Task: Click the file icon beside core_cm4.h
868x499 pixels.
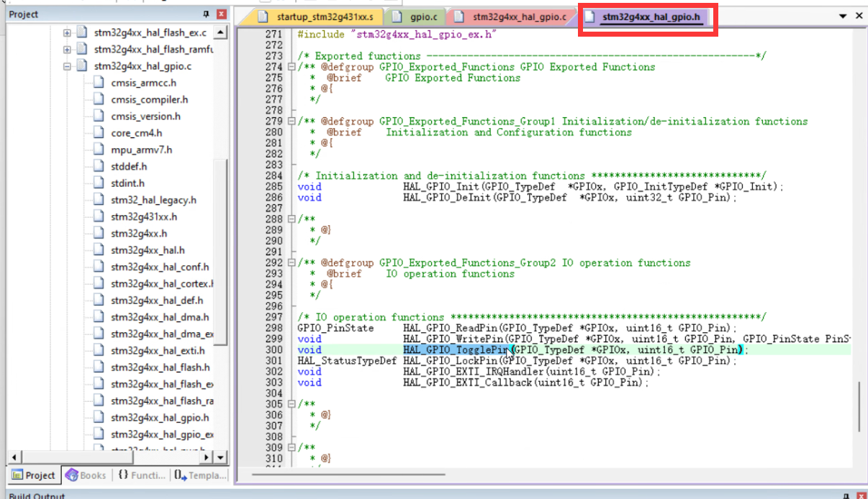Action: 99,133
